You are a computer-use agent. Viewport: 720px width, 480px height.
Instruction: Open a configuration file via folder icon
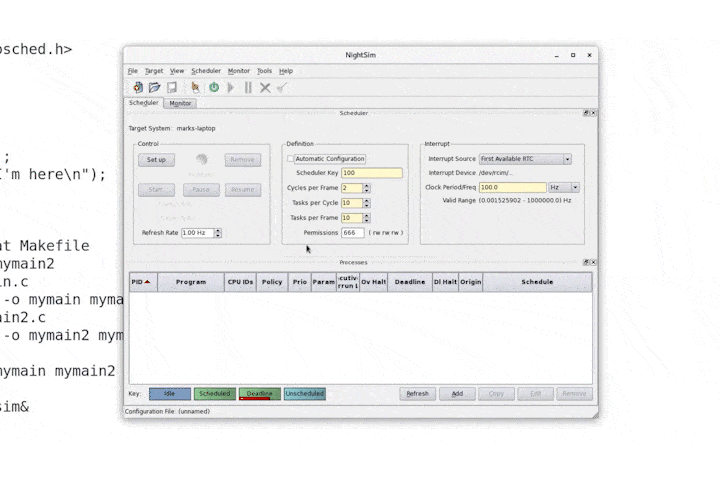coord(154,88)
